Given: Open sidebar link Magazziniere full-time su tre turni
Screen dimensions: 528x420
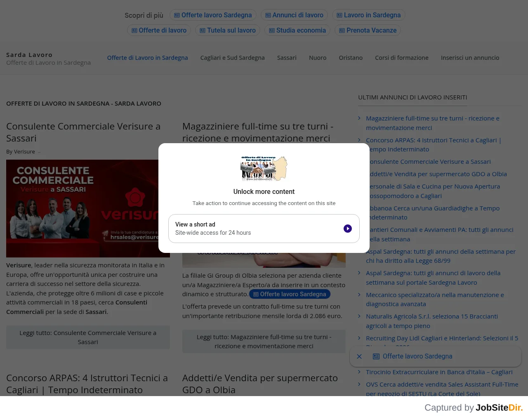Looking at the screenshot, I should pos(433,123).
